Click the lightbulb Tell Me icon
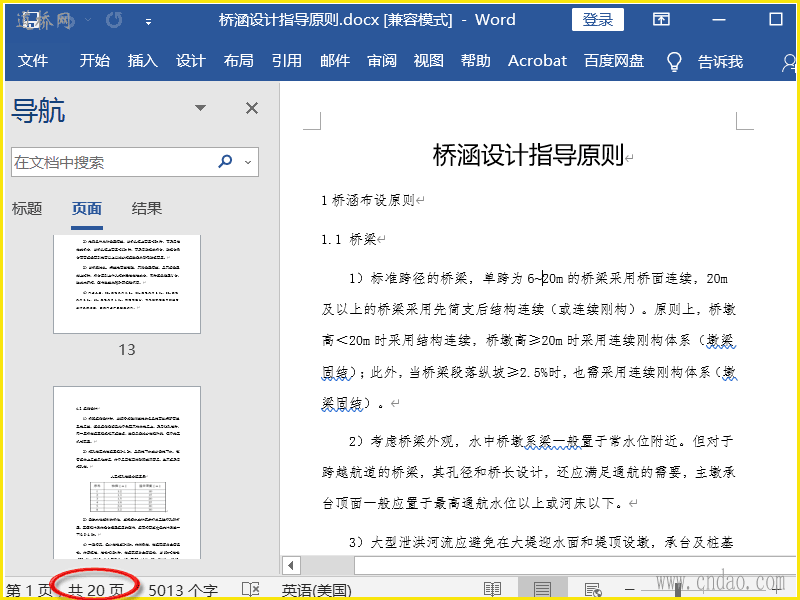 click(x=674, y=61)
